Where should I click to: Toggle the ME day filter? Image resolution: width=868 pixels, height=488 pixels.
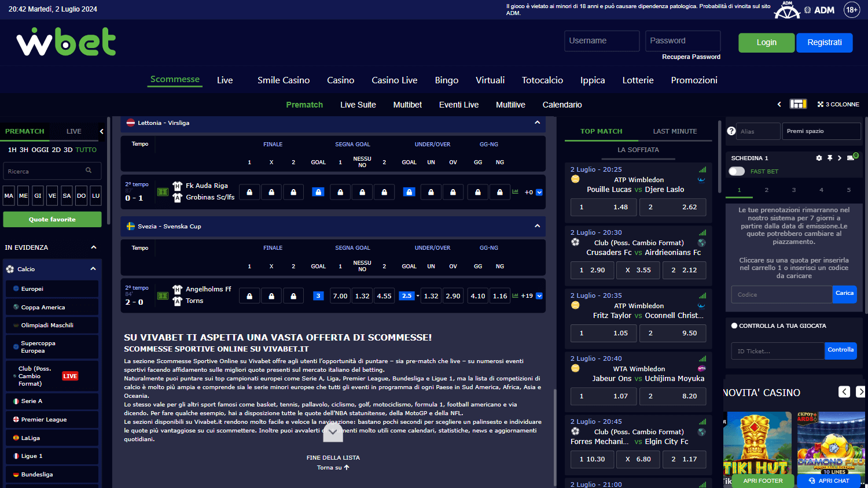click(x=23, y=195)
